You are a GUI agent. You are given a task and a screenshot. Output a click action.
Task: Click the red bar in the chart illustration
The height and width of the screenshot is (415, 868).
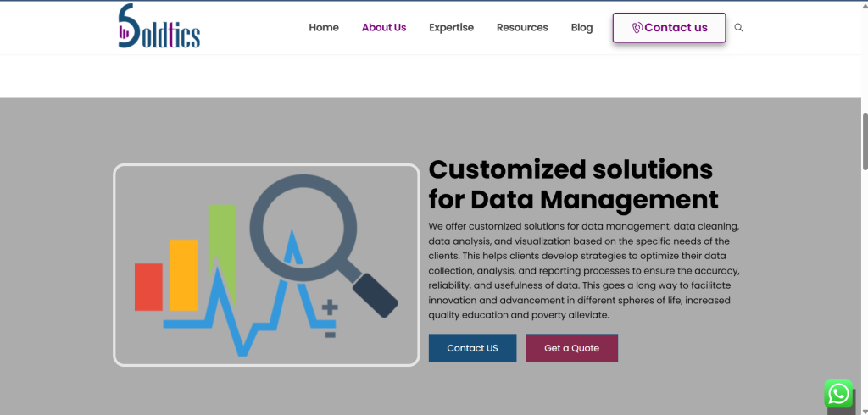[148, 286]
